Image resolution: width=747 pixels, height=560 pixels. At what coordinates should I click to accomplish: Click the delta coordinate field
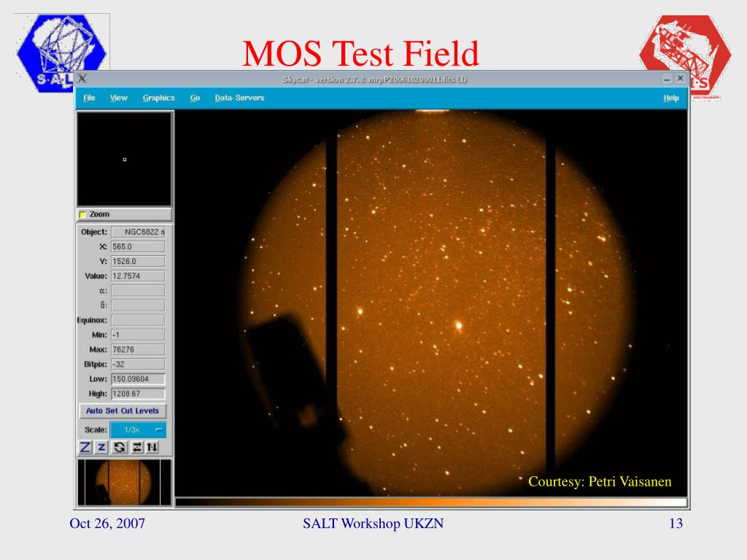click(138, 306)
